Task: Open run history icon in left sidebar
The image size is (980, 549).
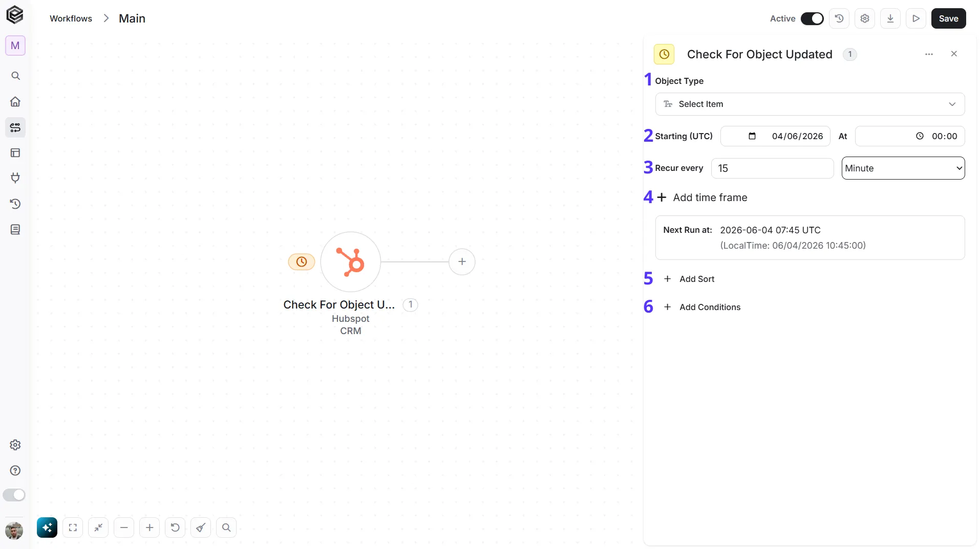Action: (x=15, y=204)
